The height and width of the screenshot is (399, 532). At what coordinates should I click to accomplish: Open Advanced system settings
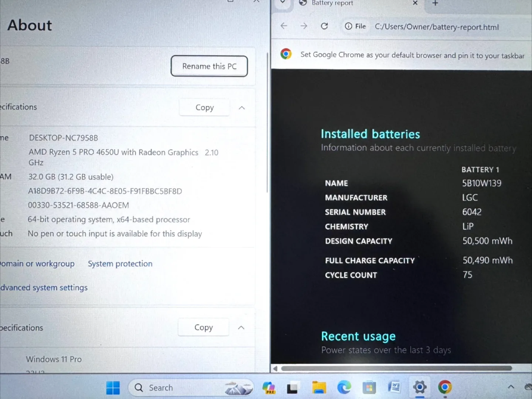(44, 287)
